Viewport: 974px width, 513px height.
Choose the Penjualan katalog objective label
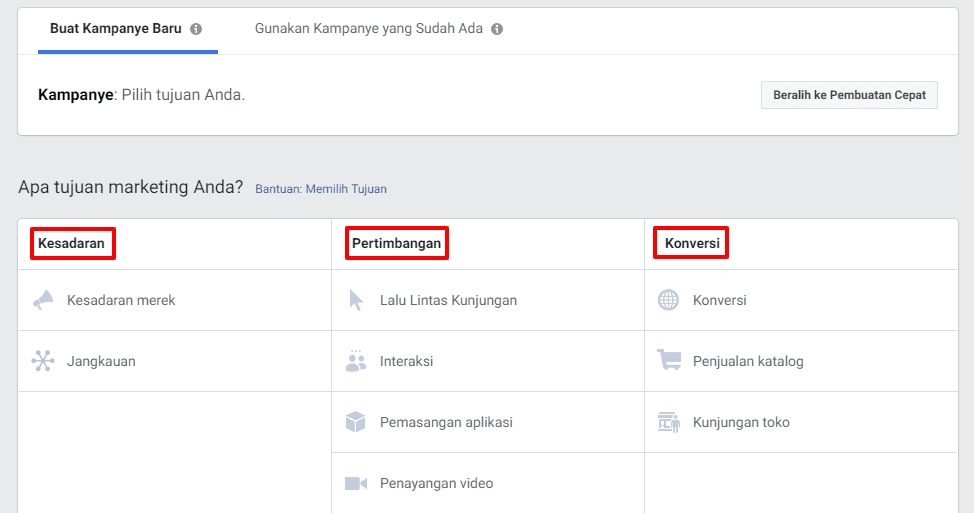(748, 361)
